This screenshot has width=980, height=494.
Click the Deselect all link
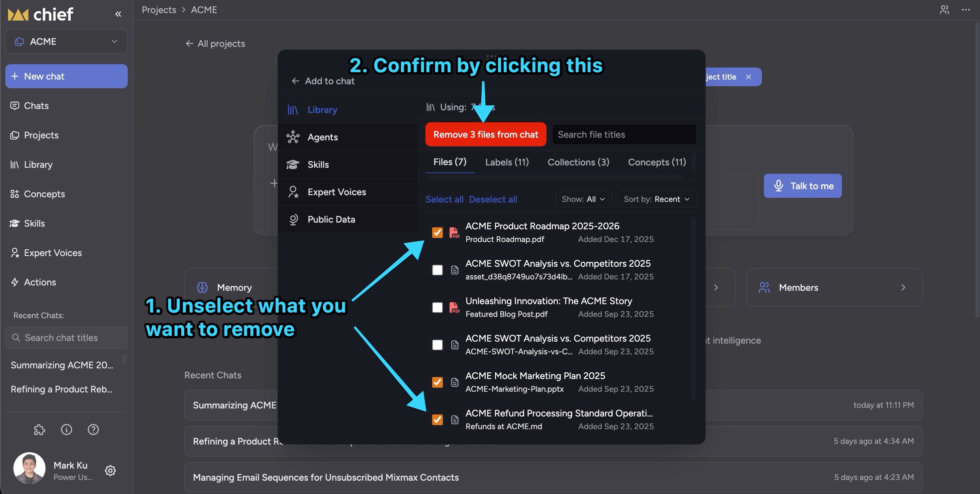coord(493,199)
